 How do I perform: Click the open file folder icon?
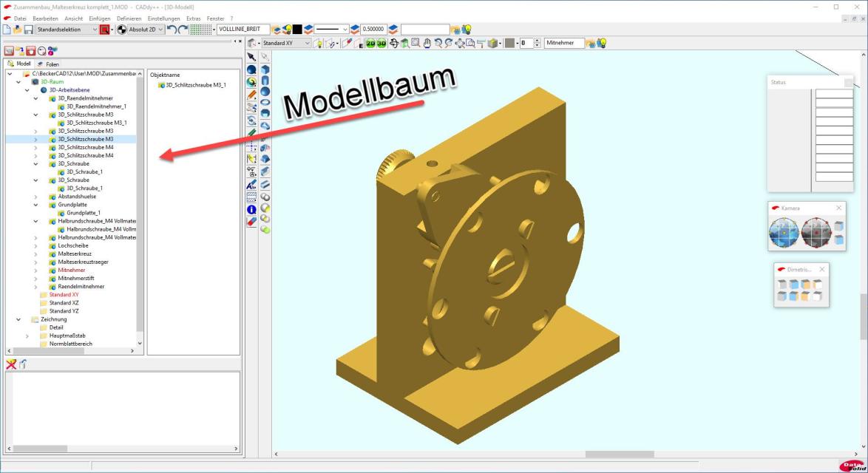click(x=17, y=30)
